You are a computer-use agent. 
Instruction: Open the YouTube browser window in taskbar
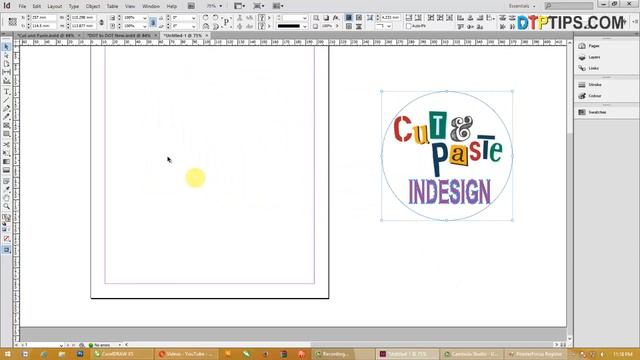186,354
